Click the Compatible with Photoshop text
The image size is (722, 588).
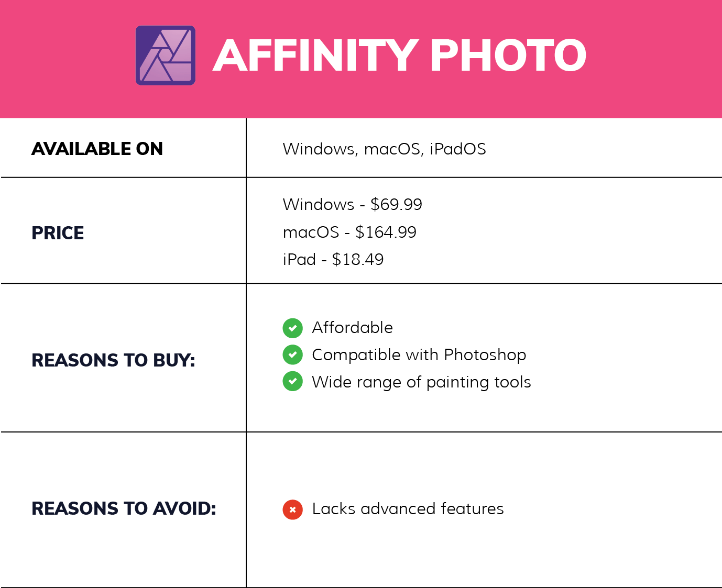pyautogui.click(x=419, y=355)
